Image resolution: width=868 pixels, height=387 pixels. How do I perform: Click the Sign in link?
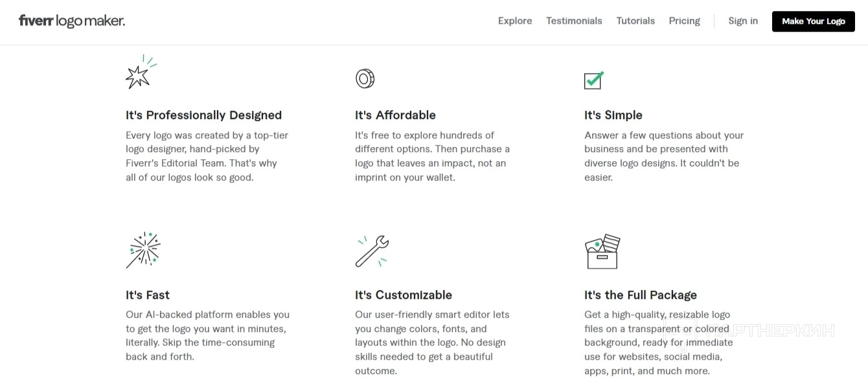(x=743, y=21)
